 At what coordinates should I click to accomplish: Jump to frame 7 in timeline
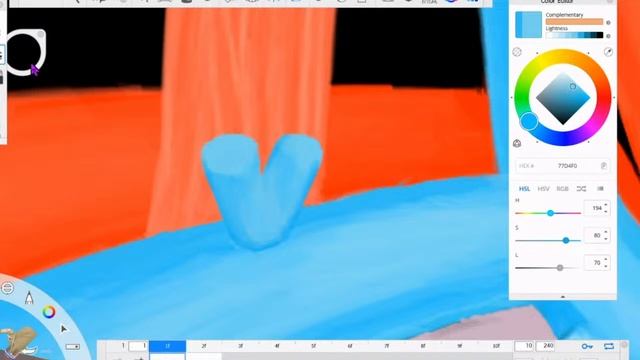(x=386, y=346)
